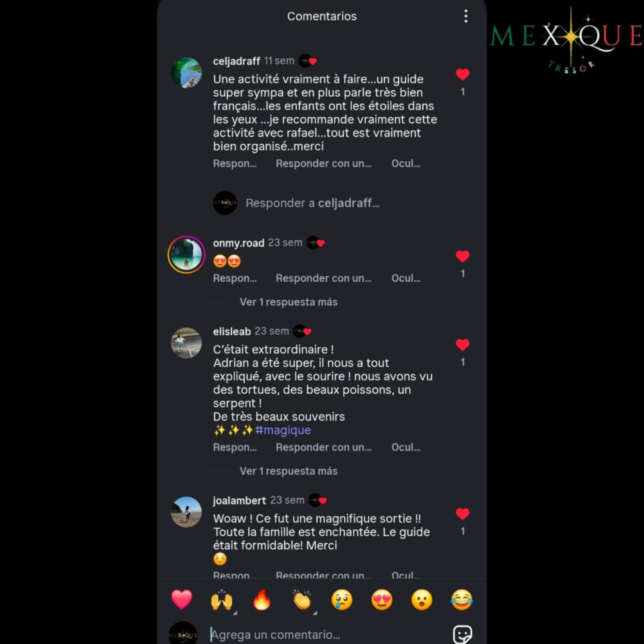
Task: Open the #magique hashtag link
Action: coord(283,430)
